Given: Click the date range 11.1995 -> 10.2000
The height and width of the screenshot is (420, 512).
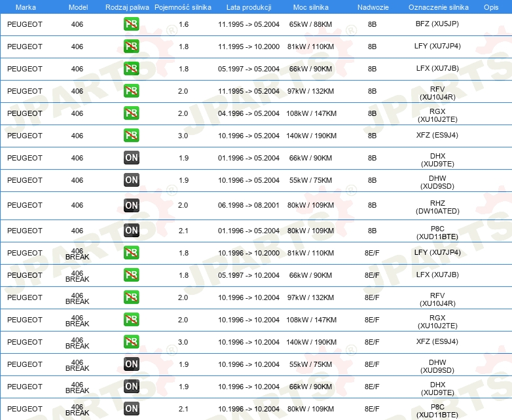Looking at the screenshot, I should tap(249, 47).
